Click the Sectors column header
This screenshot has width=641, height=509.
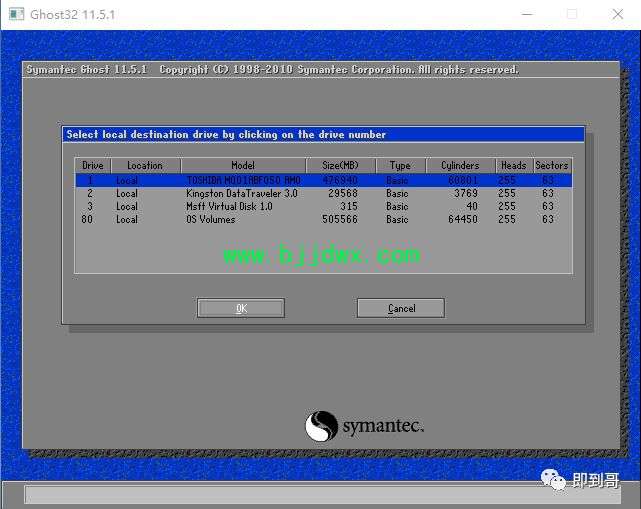click(x=552, y=166)
